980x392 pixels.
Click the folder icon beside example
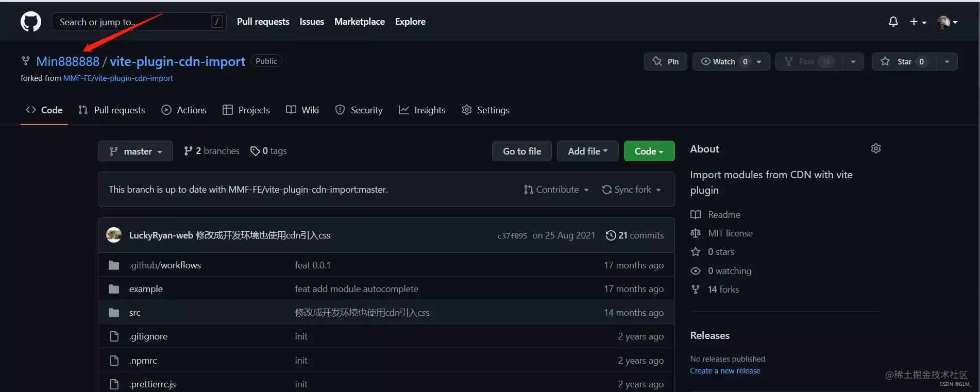pyautogui.click(x=114, y=289)
